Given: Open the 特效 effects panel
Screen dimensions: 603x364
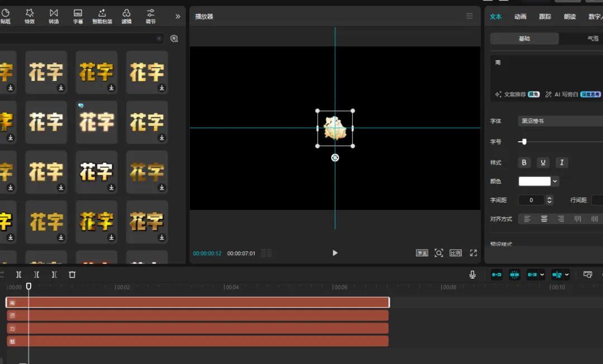Looking at the screenshot, I should 30,17.
